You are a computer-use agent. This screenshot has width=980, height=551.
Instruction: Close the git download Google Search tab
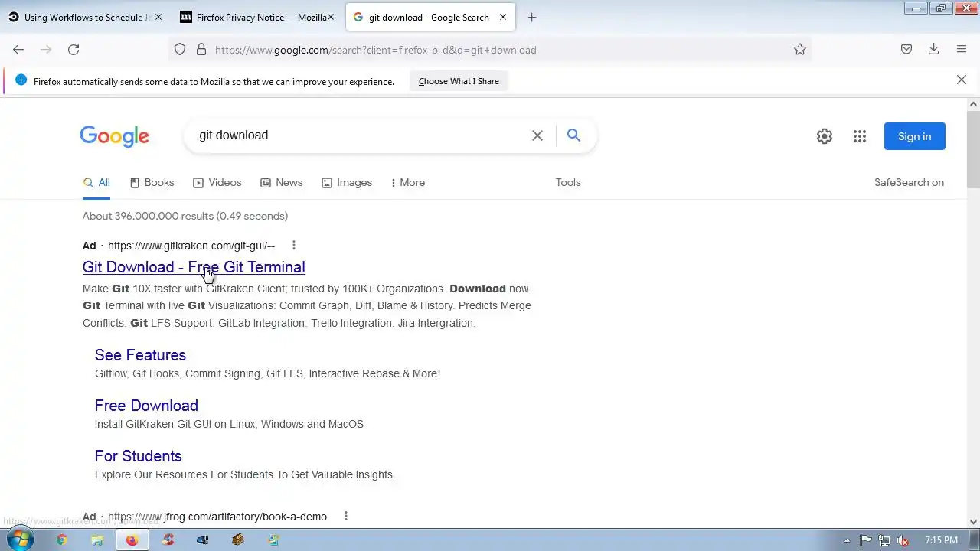tap(503, 18)
